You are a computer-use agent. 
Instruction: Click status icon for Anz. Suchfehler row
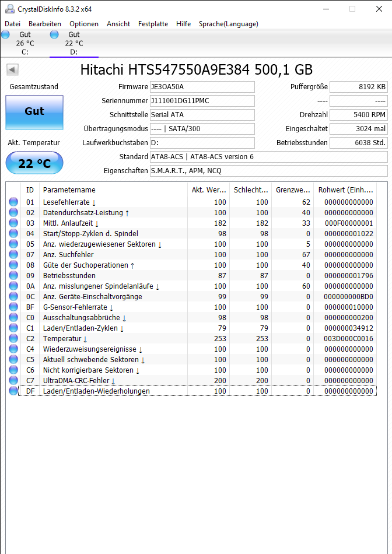click(x=13, y=254)
